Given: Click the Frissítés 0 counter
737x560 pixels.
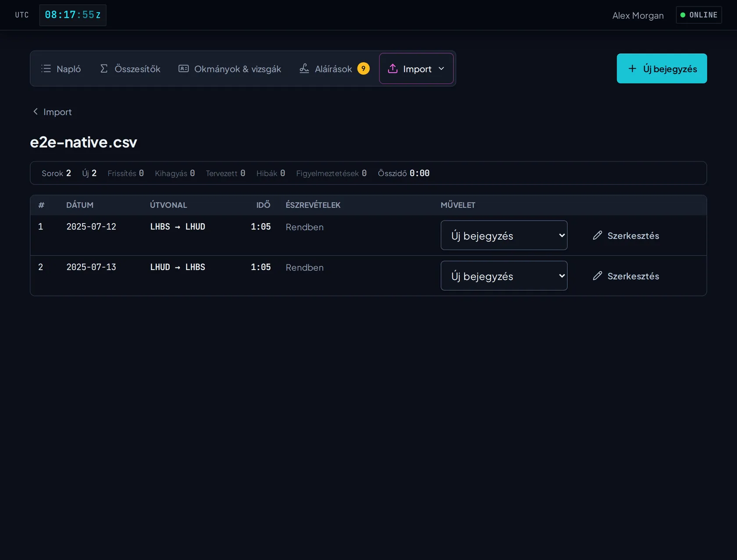Looking at the screenshot, I should 125,173.
